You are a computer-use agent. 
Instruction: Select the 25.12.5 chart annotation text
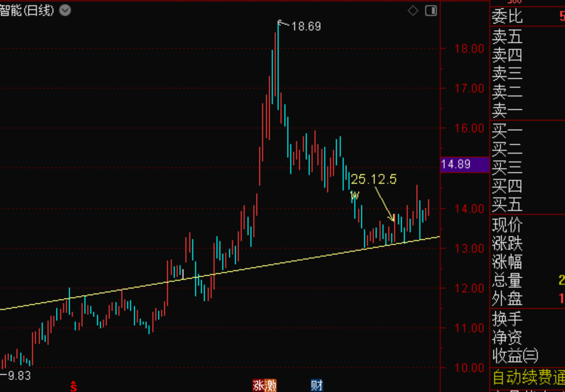click(374, 179)
